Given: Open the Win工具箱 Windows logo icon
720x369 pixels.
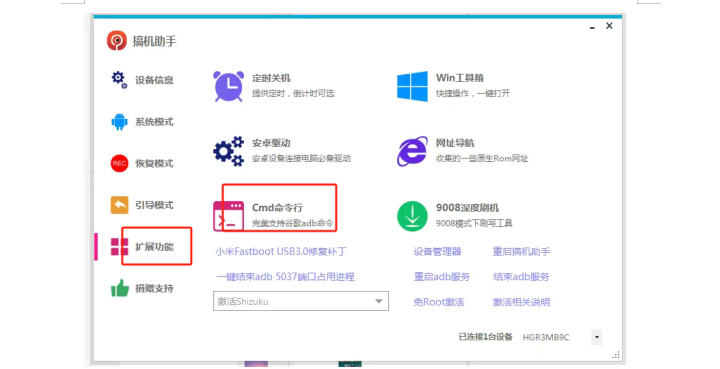Looking at the screenshot, I should (412, 86).
